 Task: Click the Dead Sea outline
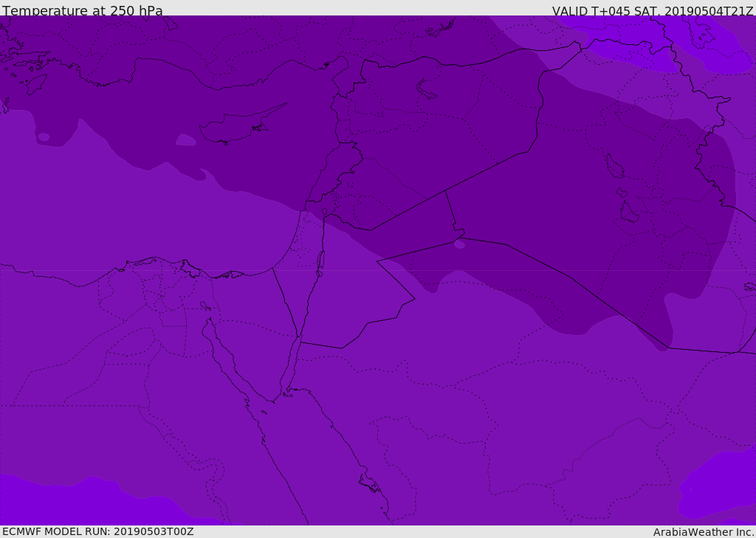point(320,261)
